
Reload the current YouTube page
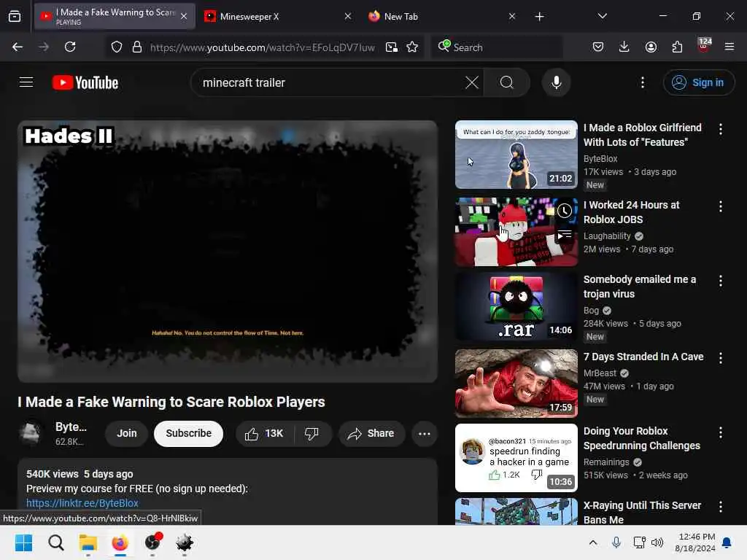[x=70, y=47]
